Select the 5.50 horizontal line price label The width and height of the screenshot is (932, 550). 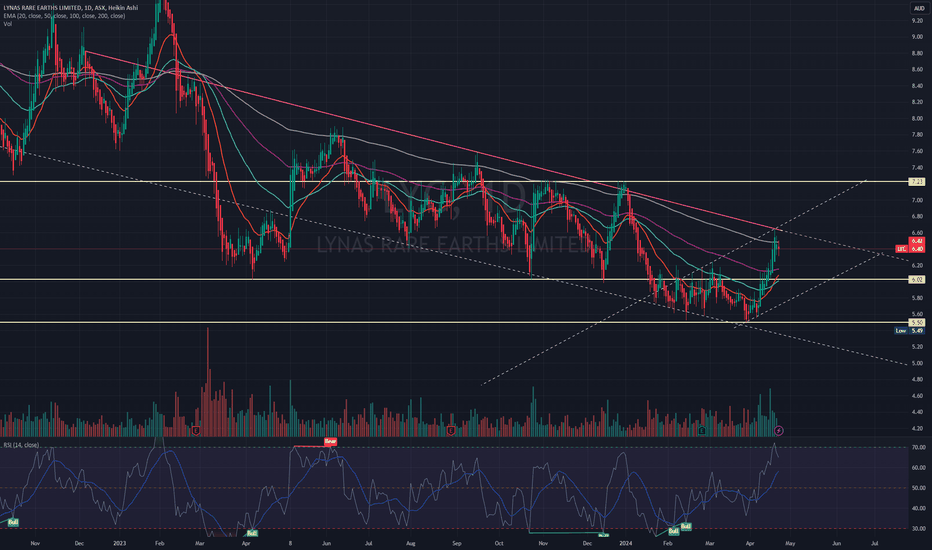(x=917, y=322)
